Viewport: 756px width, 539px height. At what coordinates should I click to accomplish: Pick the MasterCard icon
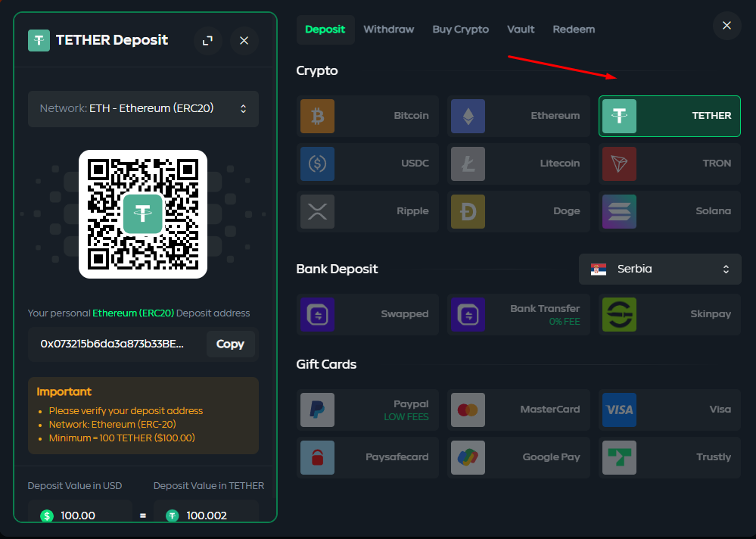468,410
